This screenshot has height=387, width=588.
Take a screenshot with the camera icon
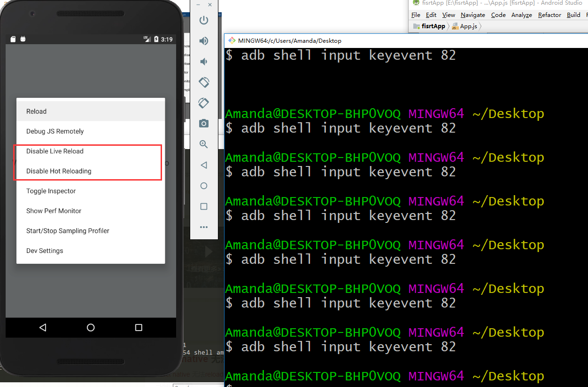(x=204, y=124)
